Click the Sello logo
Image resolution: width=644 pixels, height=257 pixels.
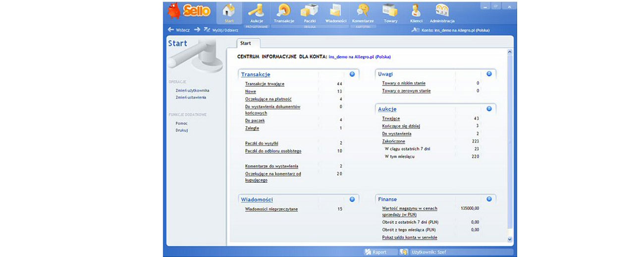tap(189, 10)
